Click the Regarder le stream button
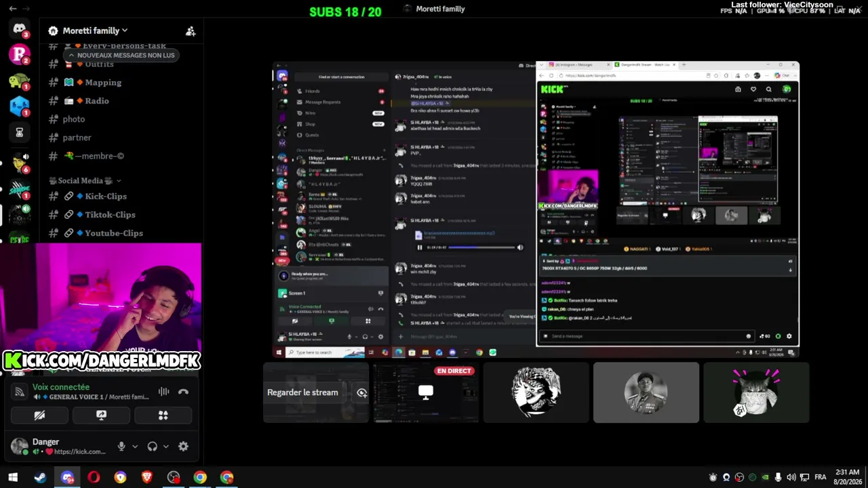868x488 pixels. point(302,392)
